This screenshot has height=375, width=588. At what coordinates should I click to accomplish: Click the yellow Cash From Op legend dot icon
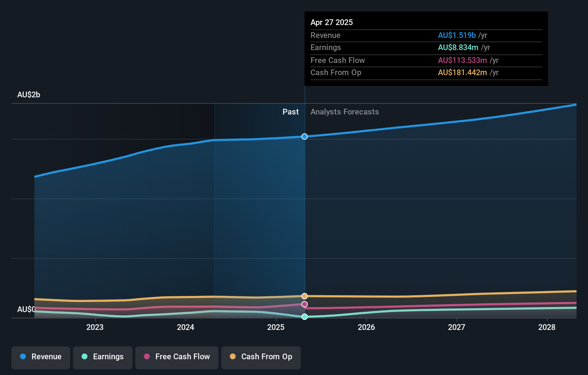pyautogui.click(x=233, y=357)
